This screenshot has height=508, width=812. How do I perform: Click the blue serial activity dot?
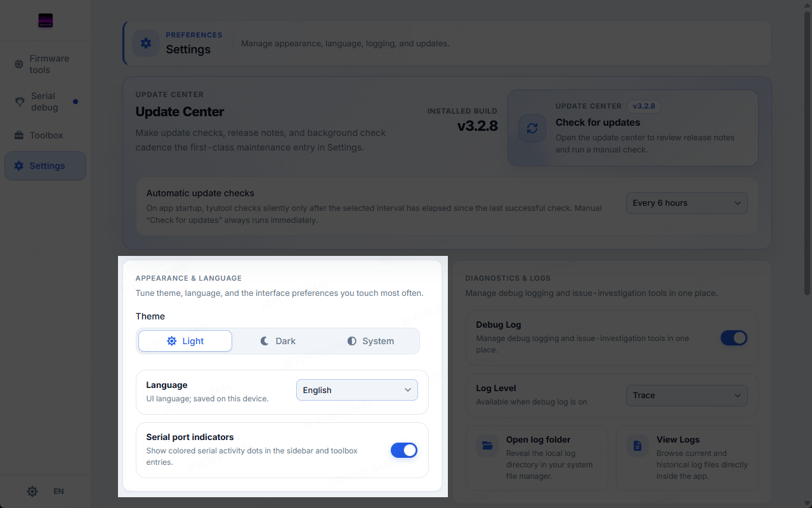[75, 102]
